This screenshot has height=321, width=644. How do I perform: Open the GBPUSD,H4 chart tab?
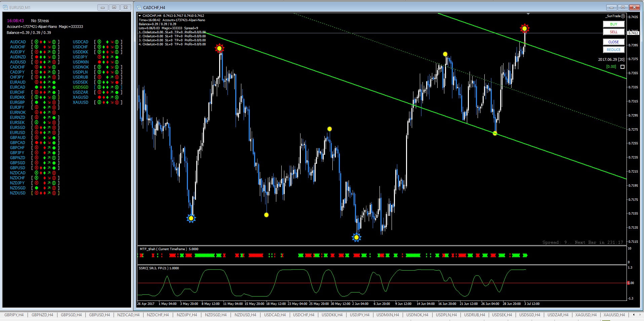[99, 315]
